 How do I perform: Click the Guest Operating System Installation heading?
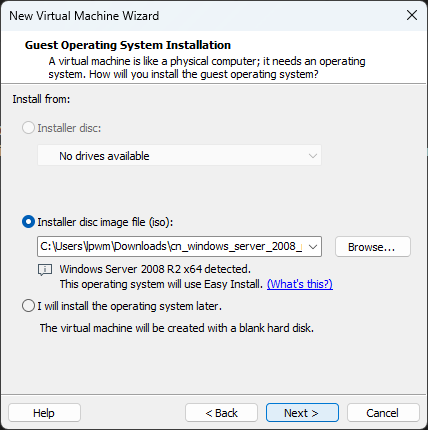(128, 45)
